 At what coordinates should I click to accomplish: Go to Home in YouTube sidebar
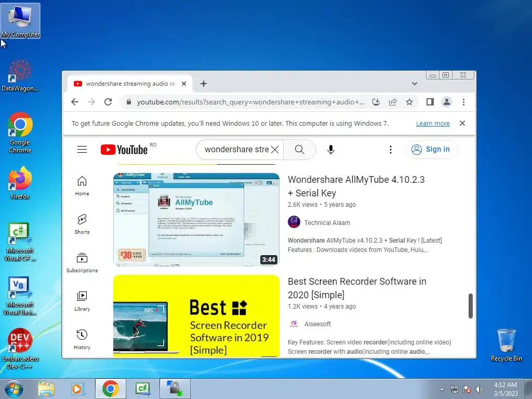coord(82,186)
